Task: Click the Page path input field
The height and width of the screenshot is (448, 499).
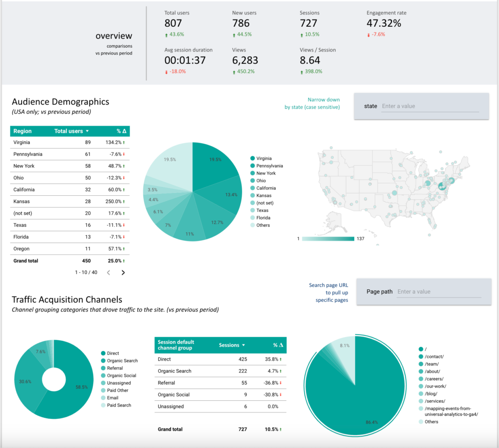Action: coord(439,292)
